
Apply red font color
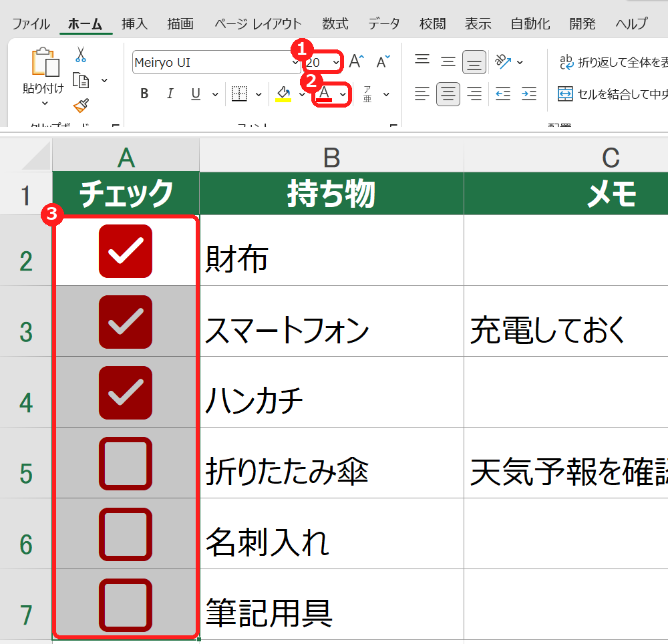point(325,94)
